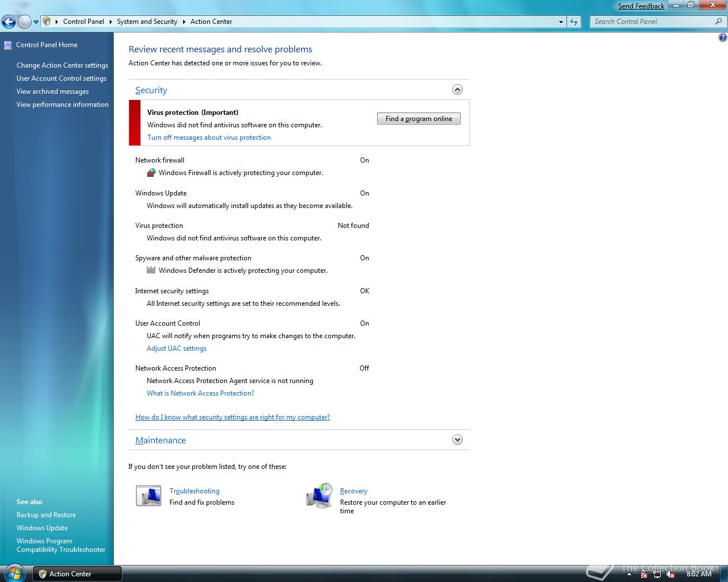This screenshot has width=728, height=582.
Task: Select Action Center breadcrumb
Action: (x=211, y=22)
